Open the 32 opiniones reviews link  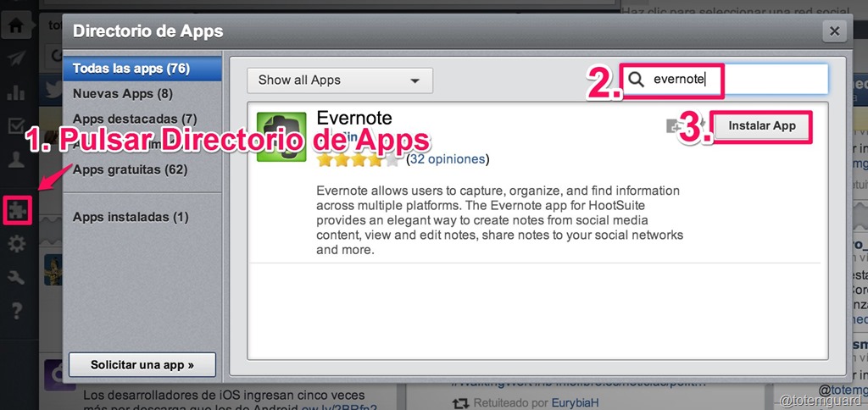[x=448, y=160]
